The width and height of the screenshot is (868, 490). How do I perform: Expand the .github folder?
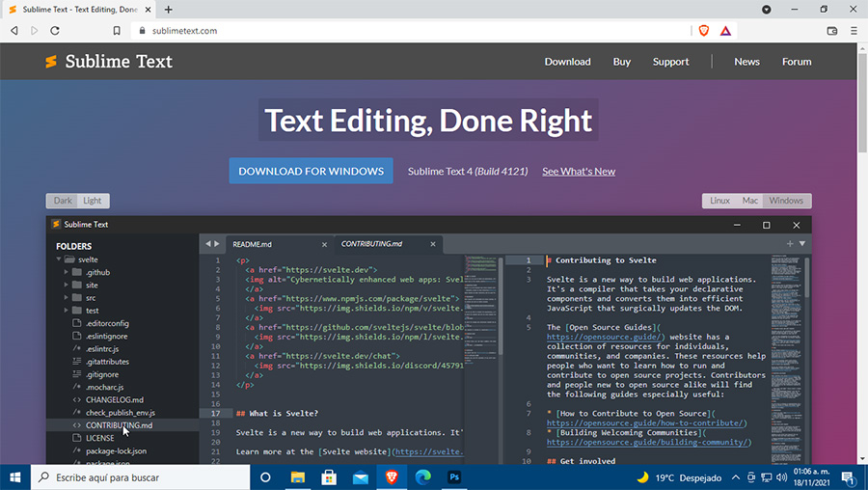pos(66,272)
